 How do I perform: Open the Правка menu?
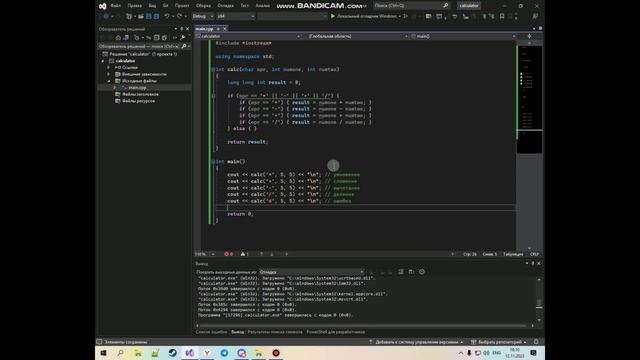tap(134, 6)
